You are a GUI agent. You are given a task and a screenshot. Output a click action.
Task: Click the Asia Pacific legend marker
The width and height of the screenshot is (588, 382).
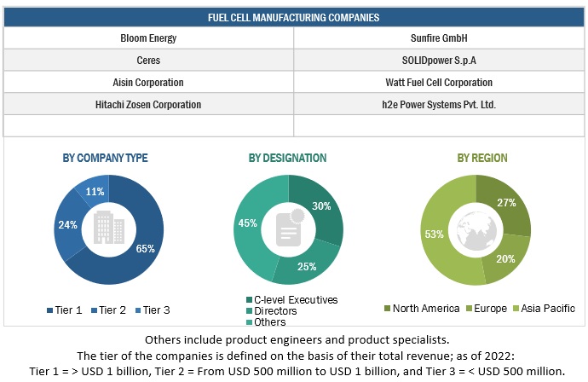click(x=517, y=308)
